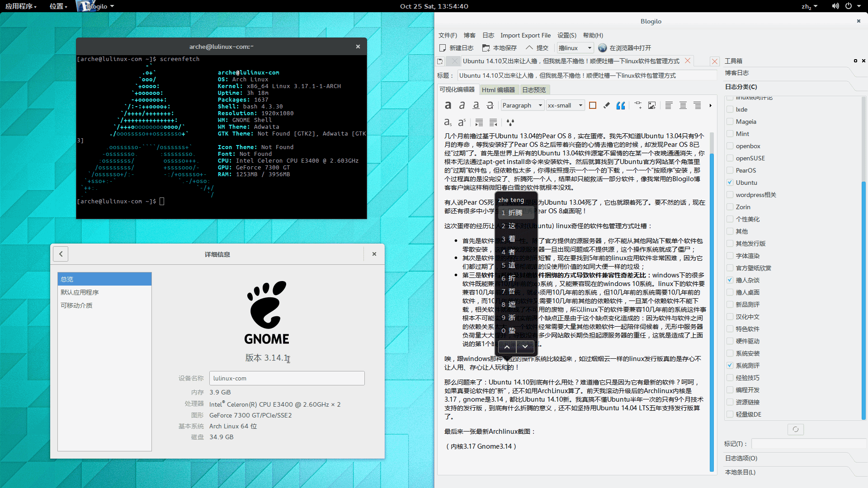Select 默认应用程序 in details sidebar
Viewport: 868px width, 488px height.
tap(104, 292)
